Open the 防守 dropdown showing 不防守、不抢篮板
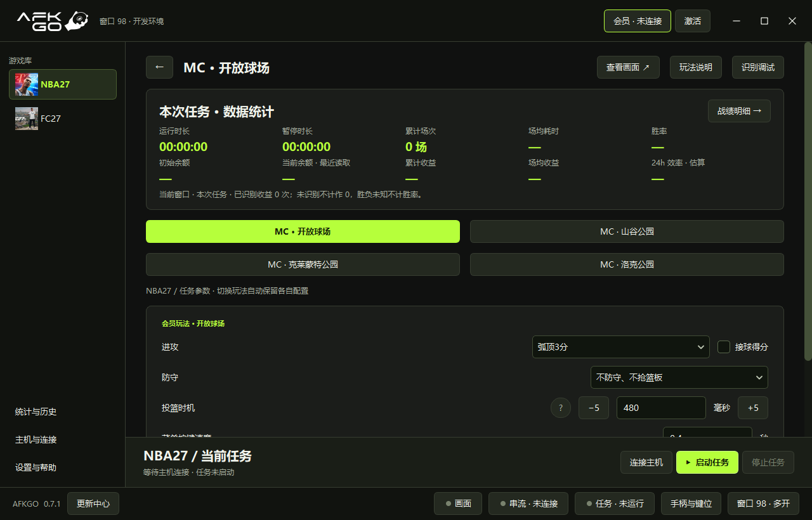This screenshot has width=812, height=520. tap(679, 377)
